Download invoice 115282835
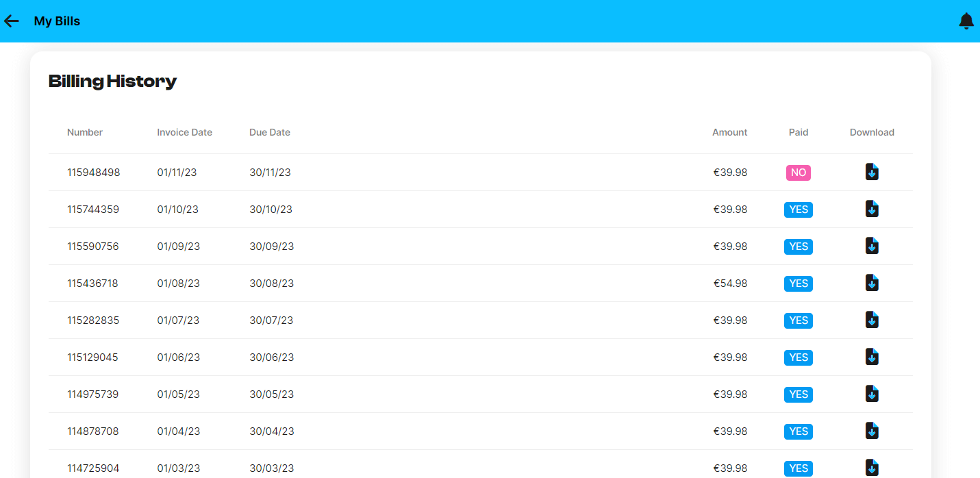 872,320
